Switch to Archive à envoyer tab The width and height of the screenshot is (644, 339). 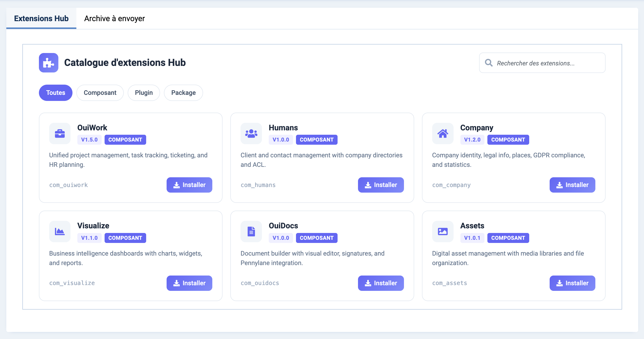coord(114,18)
